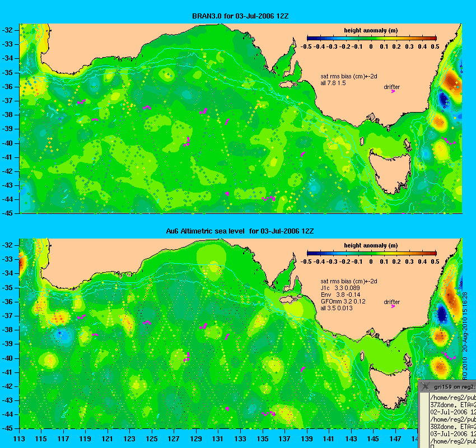Click the rotated '20-Aug-2010 15:16:28' timestamp
Image resolution: width=476 pixels, height=448 pixels.
coord(465,322)
